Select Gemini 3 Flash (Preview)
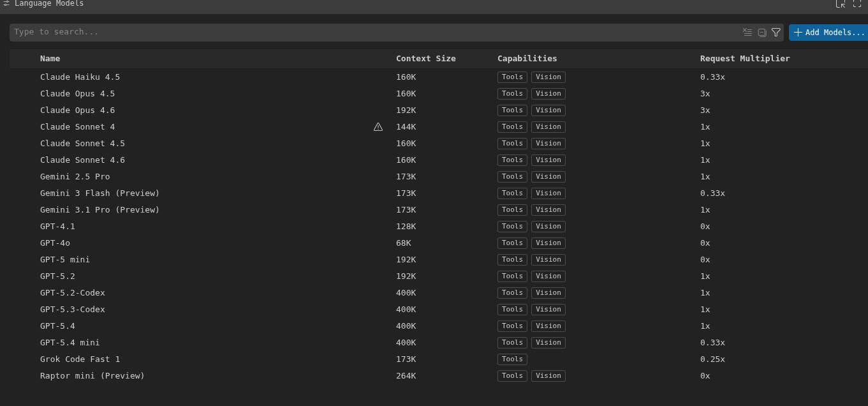This screenshot has height=406, width=868. 100,193
